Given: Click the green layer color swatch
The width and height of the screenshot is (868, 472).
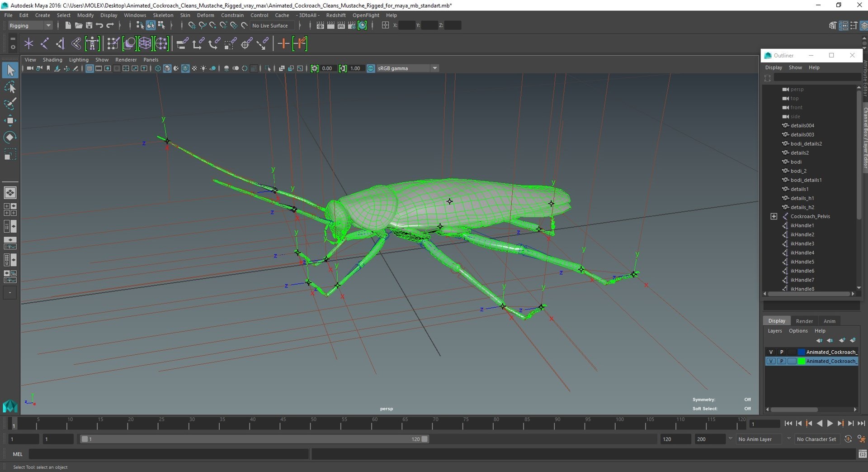Looking at the screenshot, I should (x=802, y=361).
